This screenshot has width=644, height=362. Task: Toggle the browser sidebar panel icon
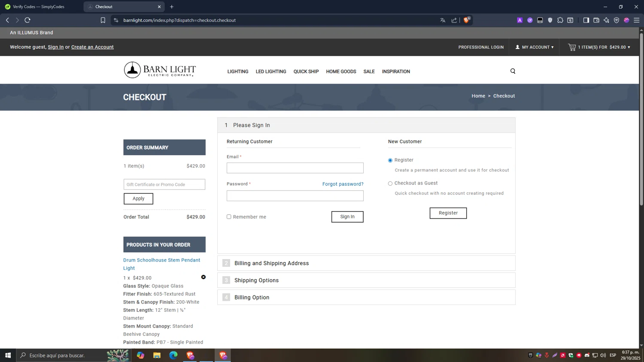tap(586, 20)
